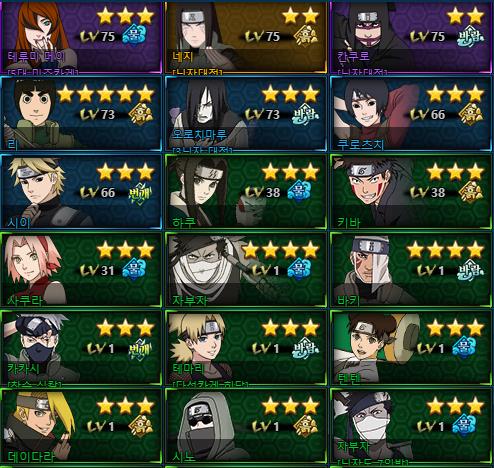Screen dimensions: 494x468
Task: Click the lightning element icon on 시이's card
Action: (x=140, y=192)
